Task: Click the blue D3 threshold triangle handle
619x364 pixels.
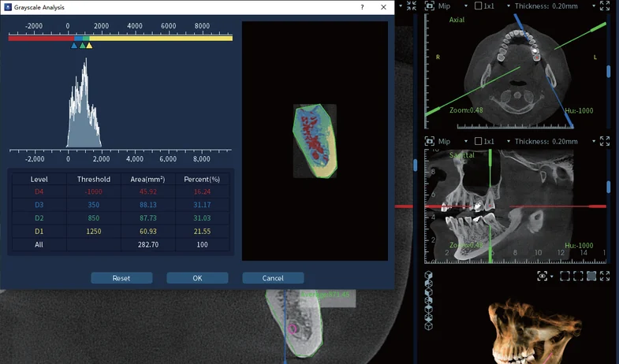Action: click(74, 46)
